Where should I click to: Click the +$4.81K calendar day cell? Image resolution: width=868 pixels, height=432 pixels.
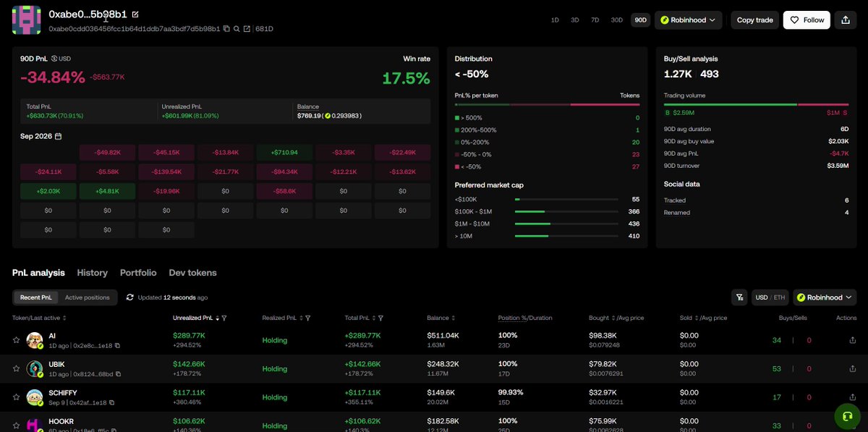[107, 192]
